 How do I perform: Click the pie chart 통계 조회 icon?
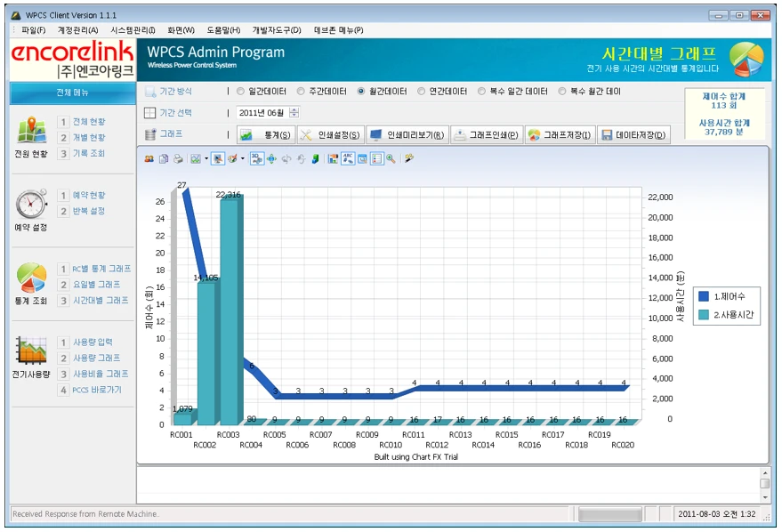[x=31, y=278]
